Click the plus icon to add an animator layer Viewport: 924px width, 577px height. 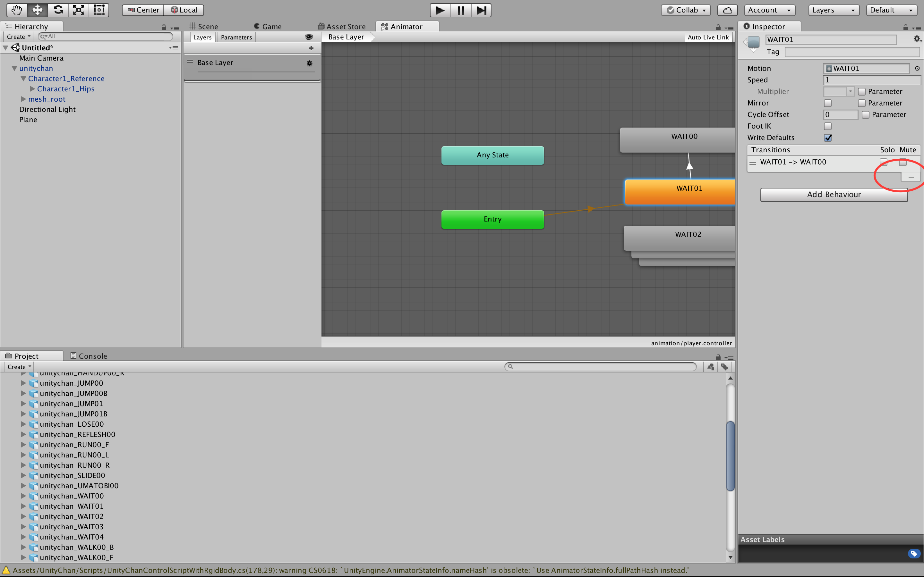pos(312,48)
